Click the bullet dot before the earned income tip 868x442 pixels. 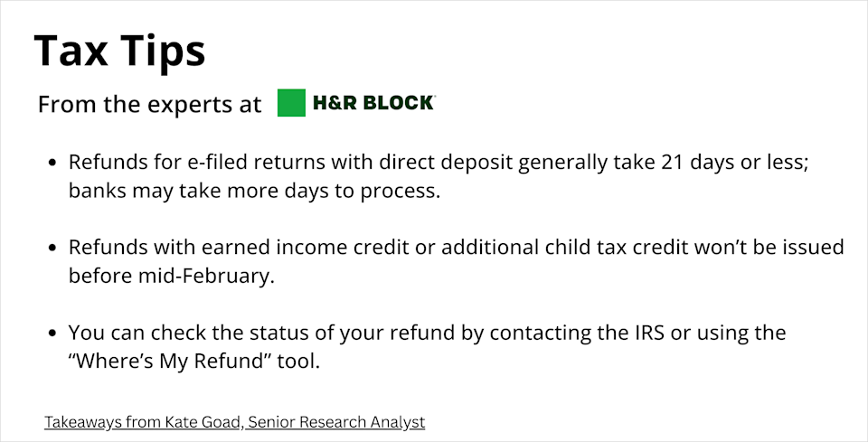tap(52, 249)
